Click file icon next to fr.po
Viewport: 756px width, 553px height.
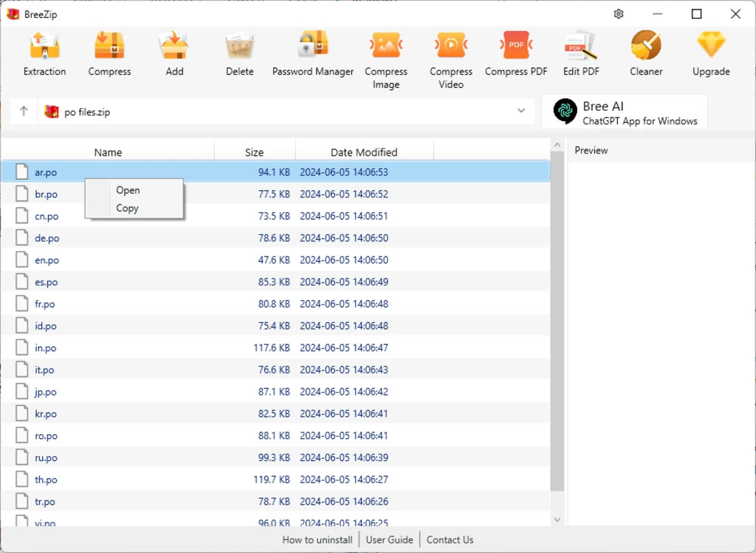[21, 303]
